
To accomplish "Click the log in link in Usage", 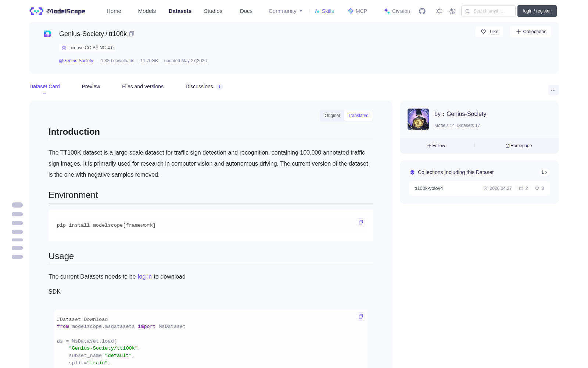I will (x=145, y=276).
